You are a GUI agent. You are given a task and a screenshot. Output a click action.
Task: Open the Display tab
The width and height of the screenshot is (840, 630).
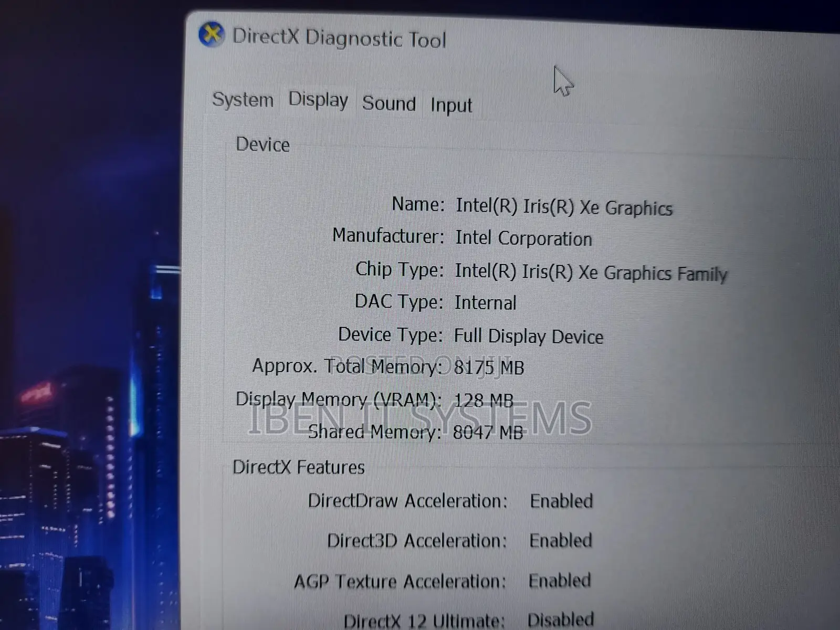coord(318,100)
